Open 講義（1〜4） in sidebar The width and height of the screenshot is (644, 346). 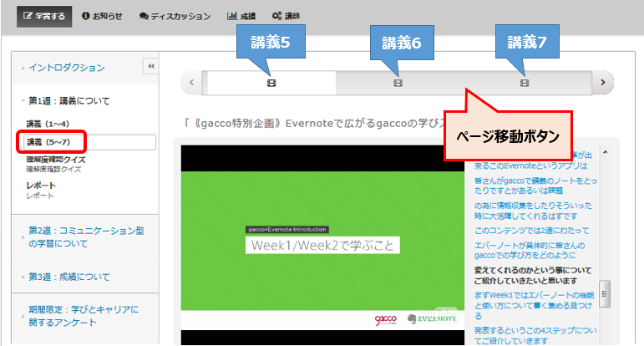48,124
